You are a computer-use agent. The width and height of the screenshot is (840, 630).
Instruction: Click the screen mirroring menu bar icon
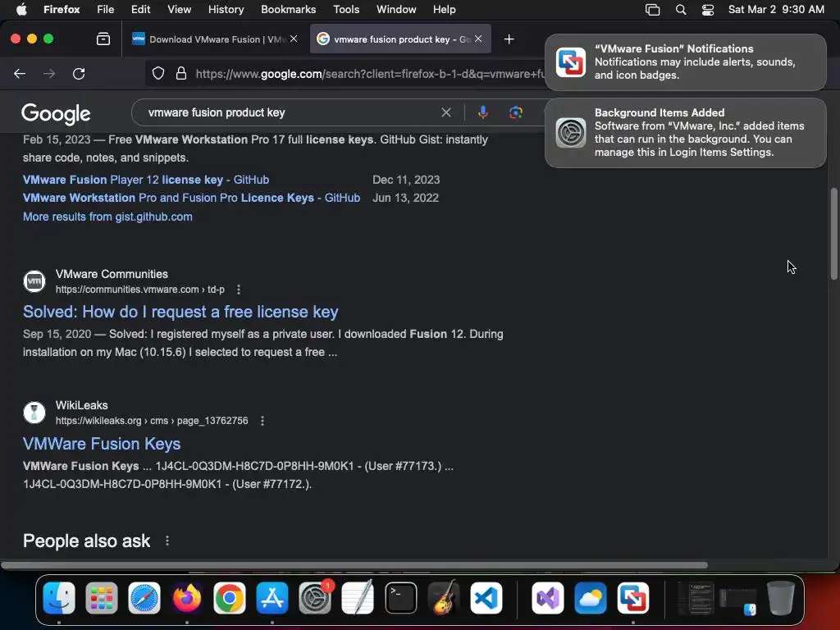click(x=652, y=10)
